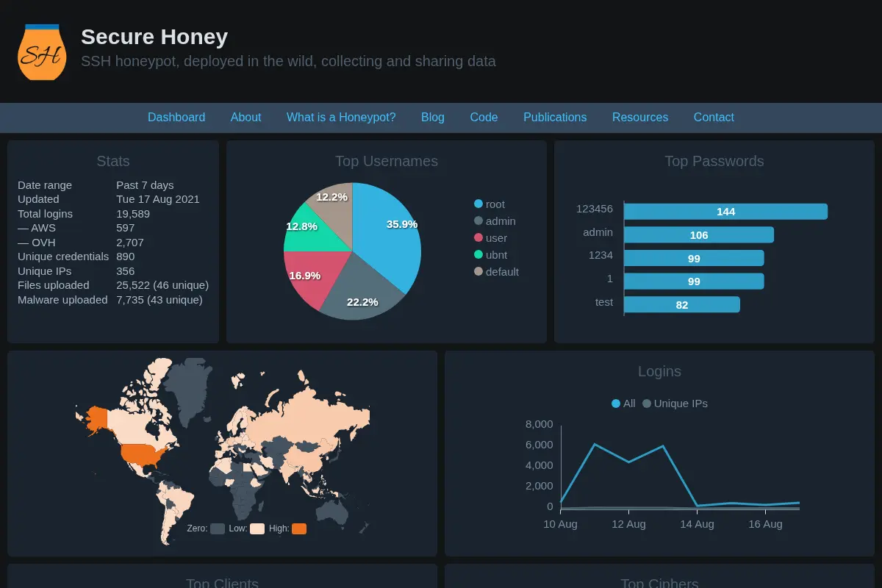Toggle Unique IPs series in Logins chart
Viewport: 882px width, 588px height.
click(x=675, y=404)
